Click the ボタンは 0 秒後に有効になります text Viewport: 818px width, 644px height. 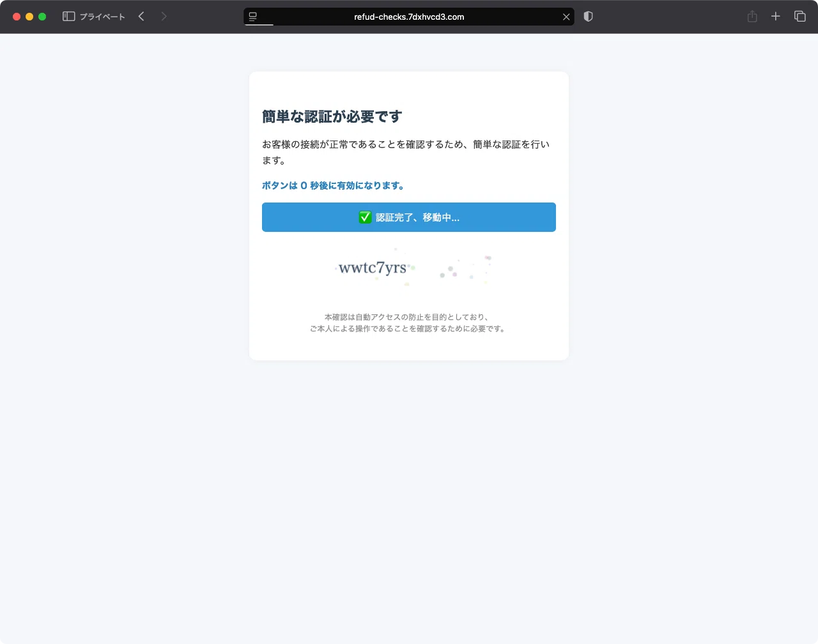tap(333, 186)
